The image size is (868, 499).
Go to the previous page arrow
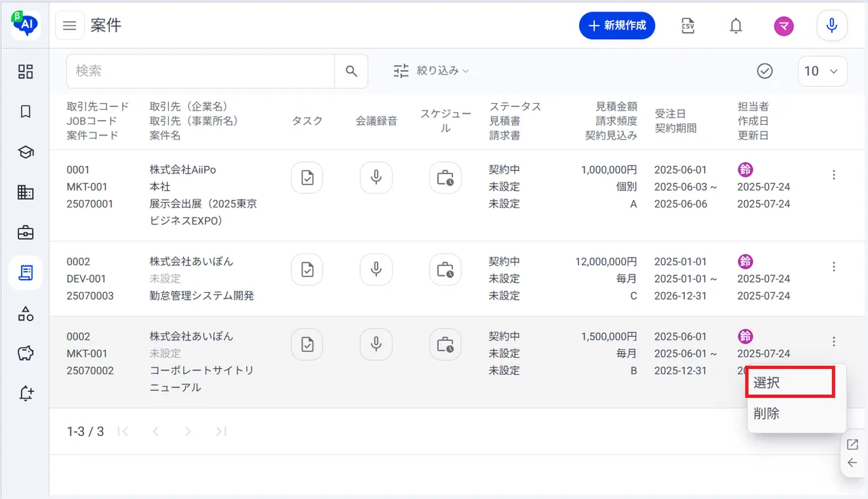[155, 431]
